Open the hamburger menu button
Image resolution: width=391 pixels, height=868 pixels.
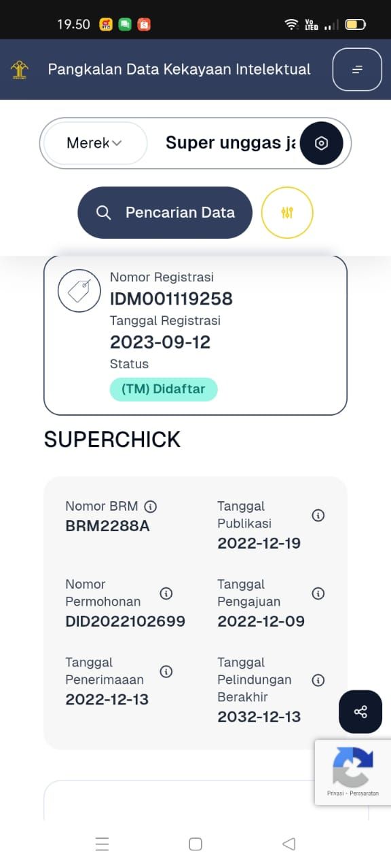click(357, 69)
